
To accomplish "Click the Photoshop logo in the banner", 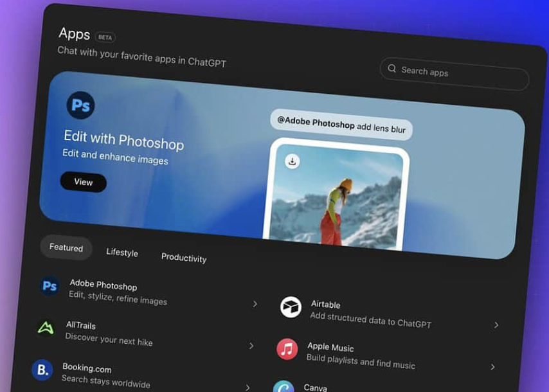I will coord(80,105).
